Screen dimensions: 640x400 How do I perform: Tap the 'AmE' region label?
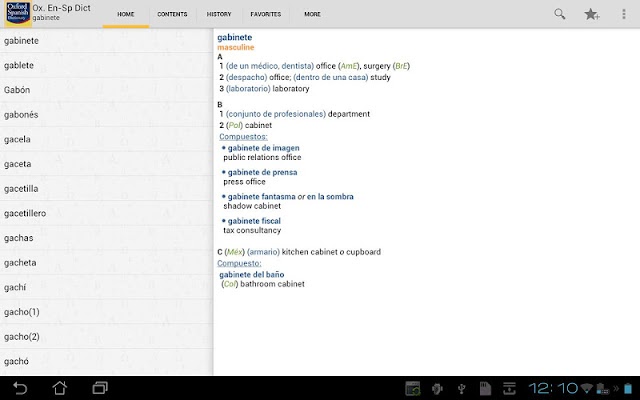point(349,66)
